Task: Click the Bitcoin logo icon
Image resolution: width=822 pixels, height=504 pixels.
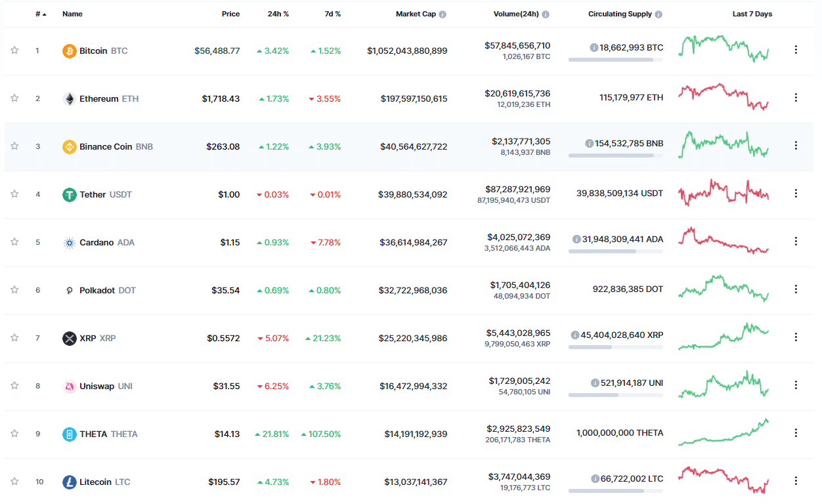Action: (x=70, y=51)
